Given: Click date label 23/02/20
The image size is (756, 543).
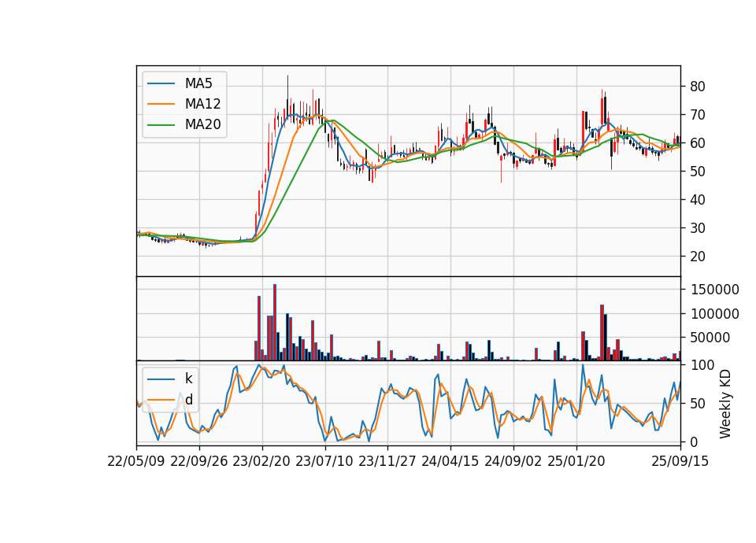Looking at the screenshot, I should pyautogui.click(x=261, y=461).
